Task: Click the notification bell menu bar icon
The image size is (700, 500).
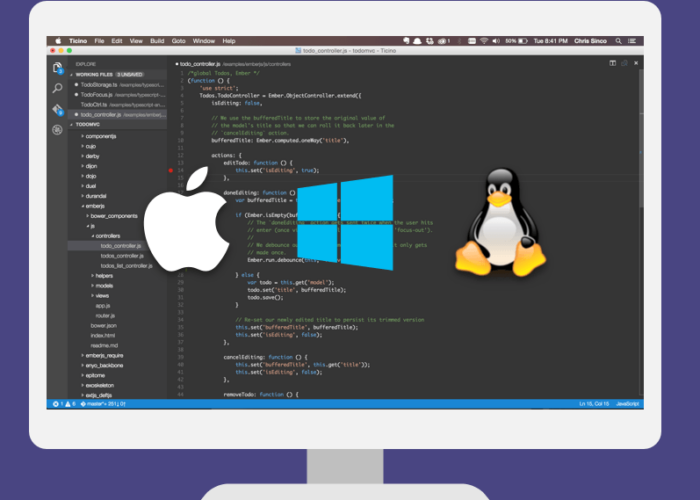Action: (x=417, y=41)
